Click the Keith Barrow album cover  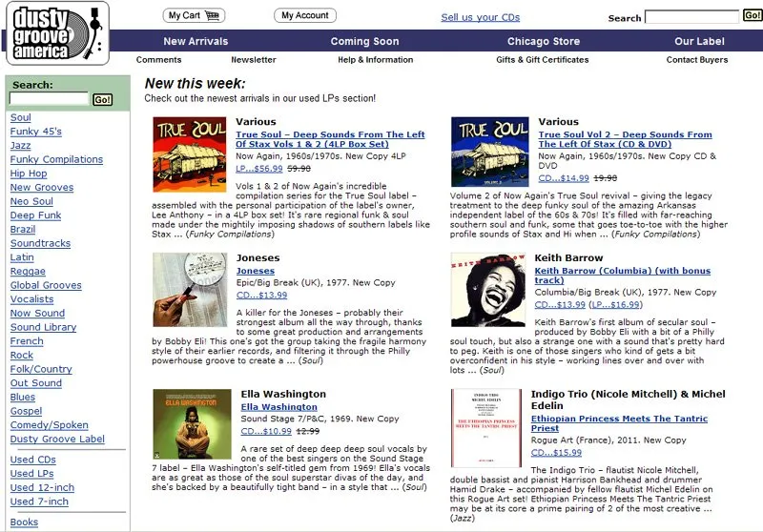(x=488, y=289)
